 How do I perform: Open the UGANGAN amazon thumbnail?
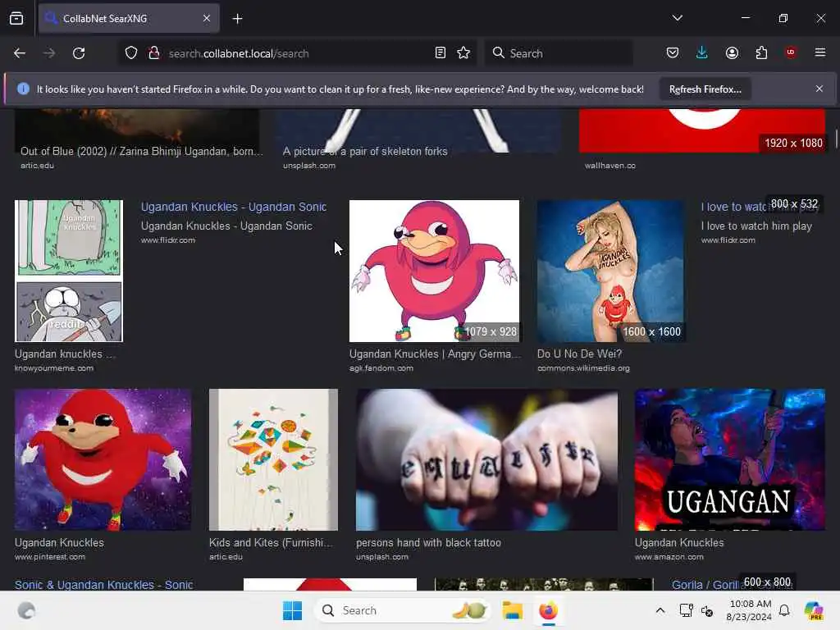729,459
